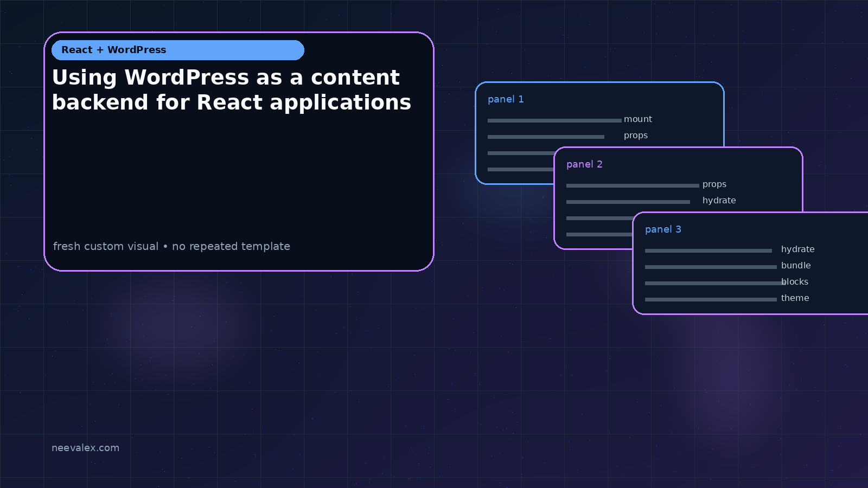
Task: Click the 'fresh custom visual' caption text
Action: (171, 246)
